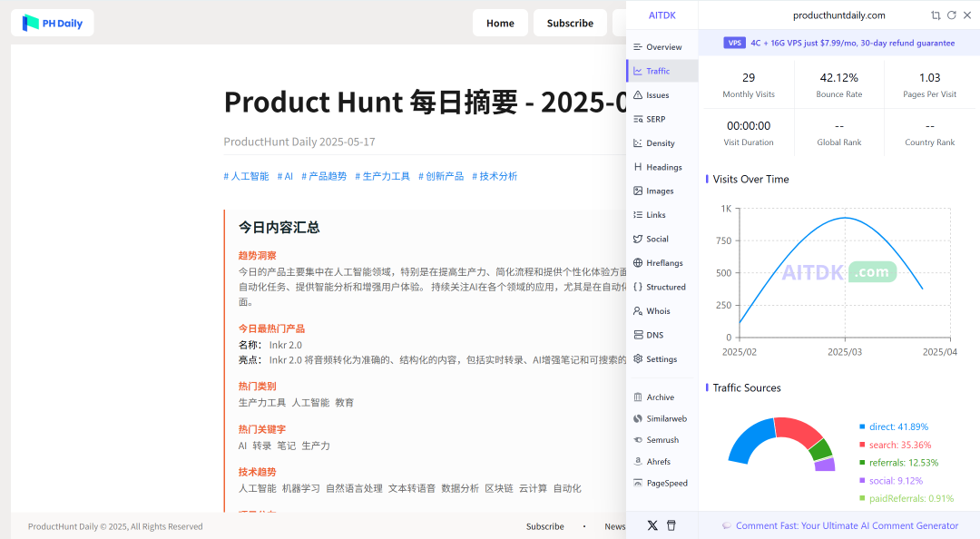
Task: Click the # 技术分析 tag
Action: [495, 176]
